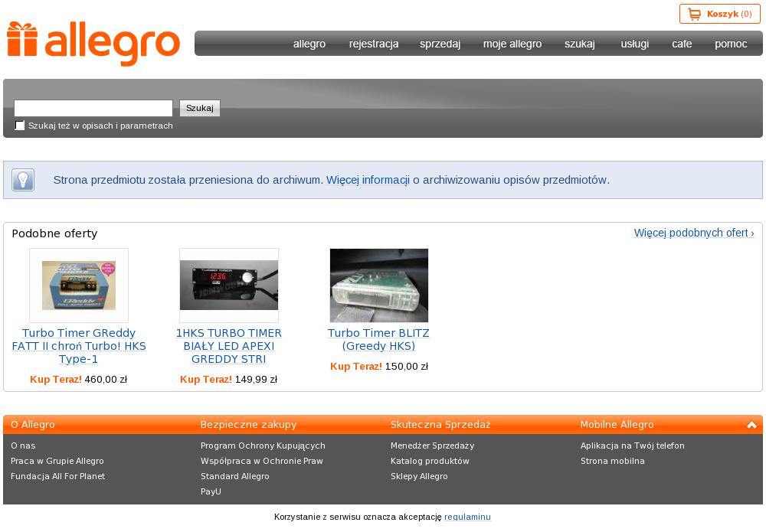Viewport: 766px width, 532px height.
Task: Click the O nas footer link
Action: pyautogui.click(x=23, y=446)
